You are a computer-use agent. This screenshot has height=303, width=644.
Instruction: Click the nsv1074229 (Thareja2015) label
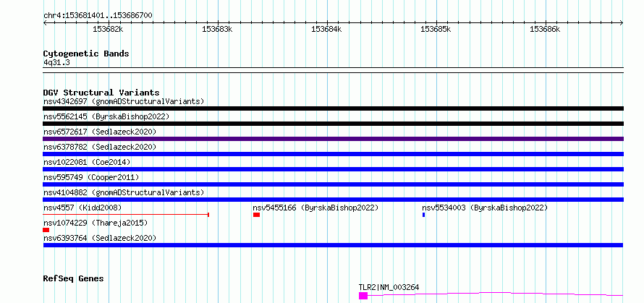point(96,223)
